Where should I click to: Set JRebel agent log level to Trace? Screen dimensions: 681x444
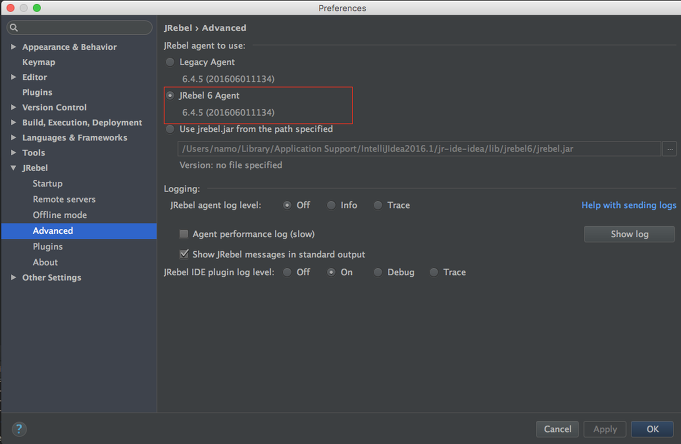pos(378,205)
